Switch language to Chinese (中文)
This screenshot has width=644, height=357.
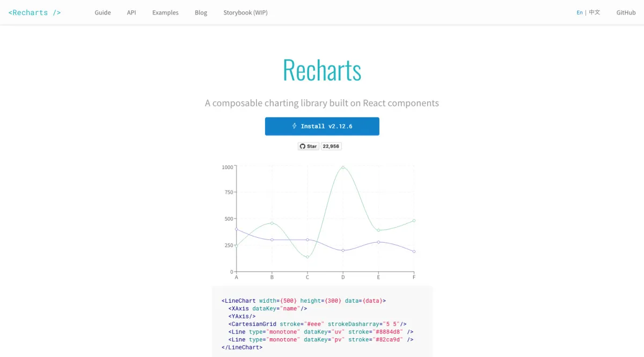point(595,12)
